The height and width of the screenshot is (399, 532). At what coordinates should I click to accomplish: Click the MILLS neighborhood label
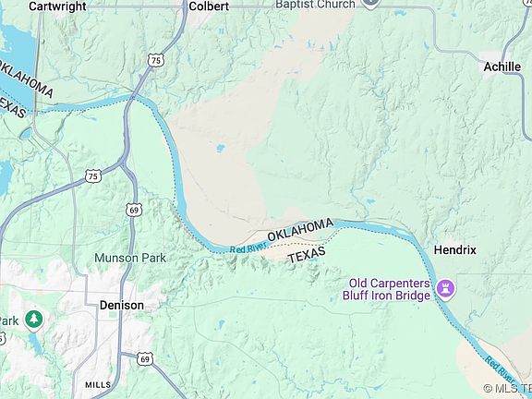point(98,385)
